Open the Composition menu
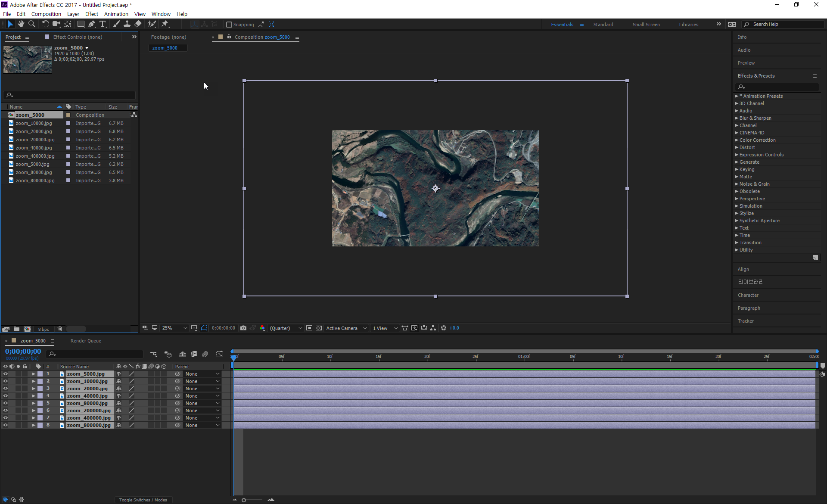827x504 pixels. pos(46,14)
